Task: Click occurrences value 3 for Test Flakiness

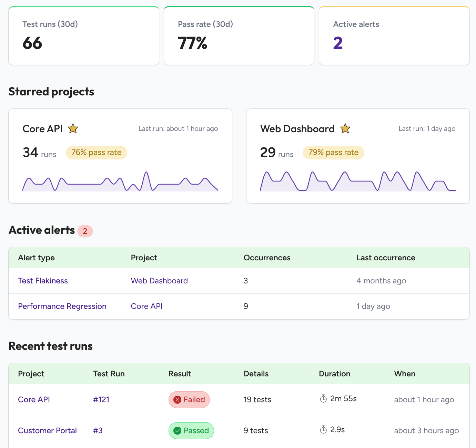Action: [246, 281]
